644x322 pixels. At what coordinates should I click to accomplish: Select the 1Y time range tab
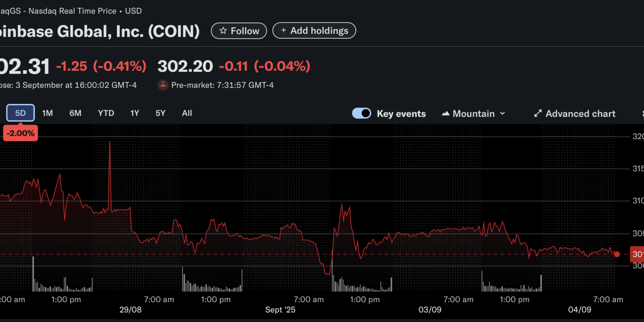pos(134,113)
